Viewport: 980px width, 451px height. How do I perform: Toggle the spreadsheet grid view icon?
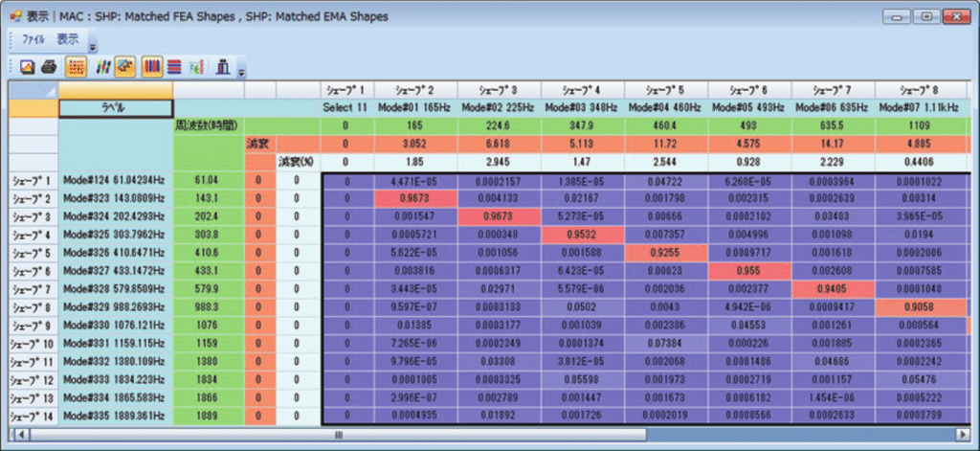click(x=76, y=67)
